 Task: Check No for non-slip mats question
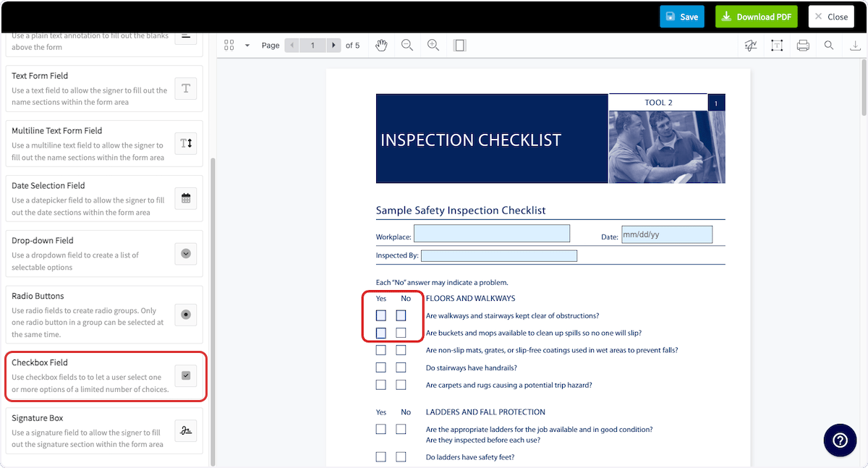[x=401, y=350]
